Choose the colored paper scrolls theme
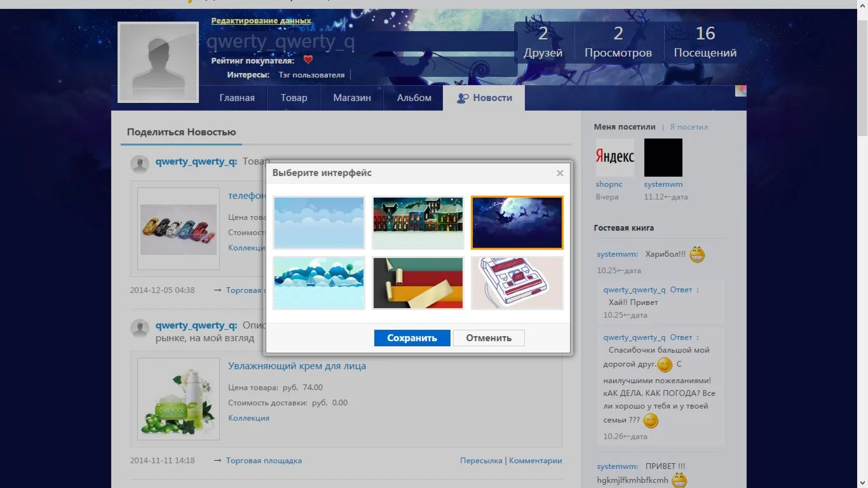This screenshot has width=868, height=488. point(418,283)
